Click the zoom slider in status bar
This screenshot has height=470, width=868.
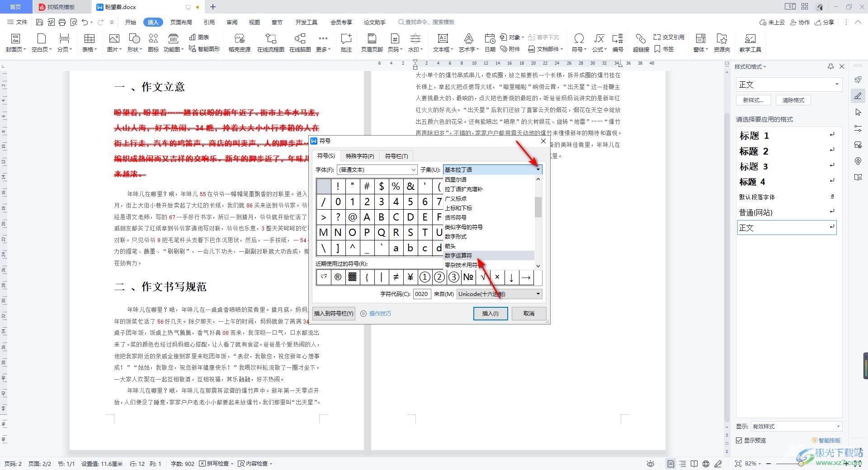[x=801, y=464]
